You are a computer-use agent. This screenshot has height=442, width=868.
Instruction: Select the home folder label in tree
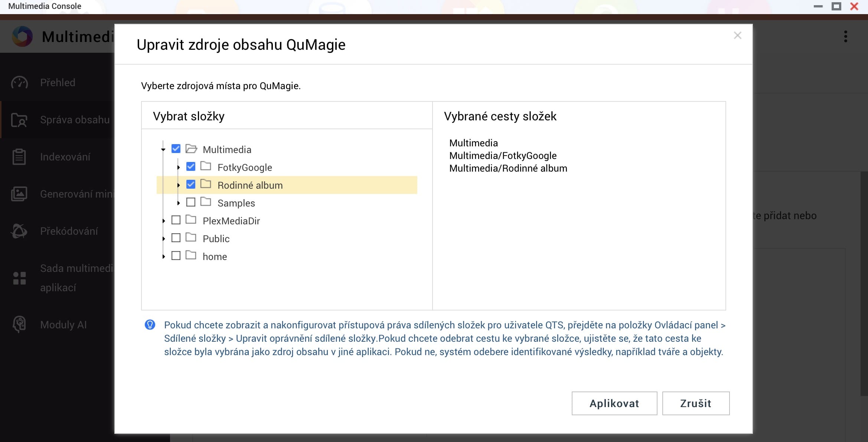(x=215, y=257)
